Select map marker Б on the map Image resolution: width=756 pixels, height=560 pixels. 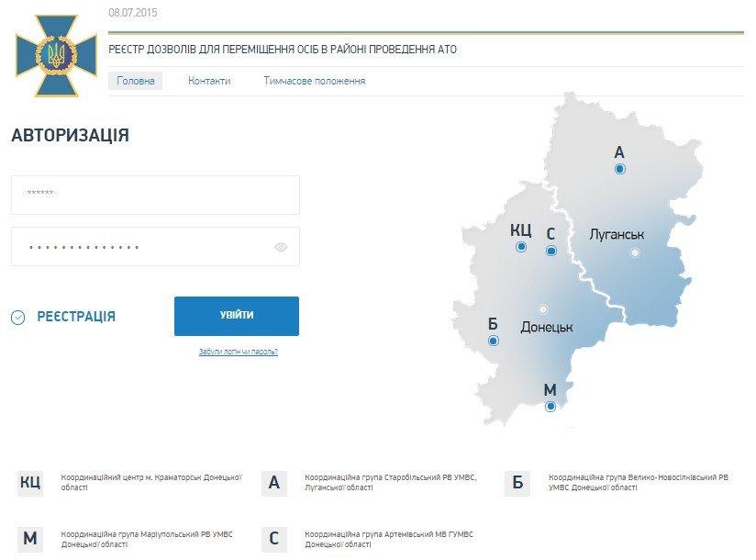pos(494,341)
